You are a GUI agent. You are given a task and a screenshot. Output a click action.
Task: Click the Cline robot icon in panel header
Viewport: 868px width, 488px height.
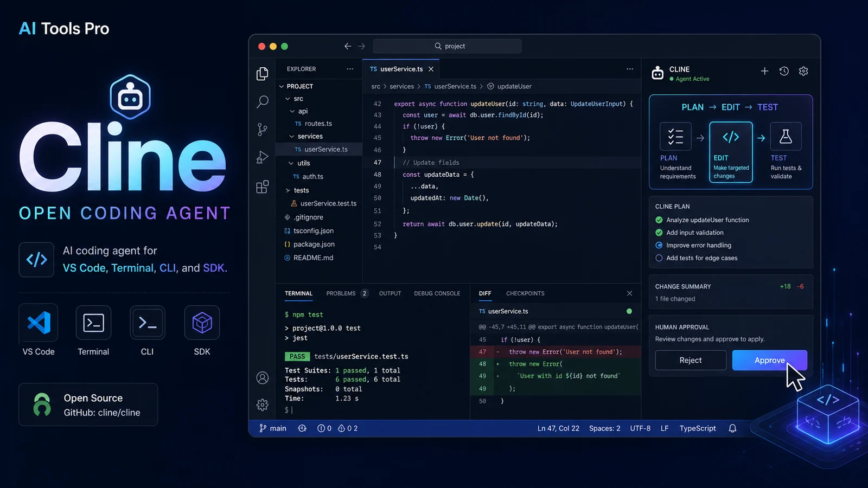pos(658,73)
